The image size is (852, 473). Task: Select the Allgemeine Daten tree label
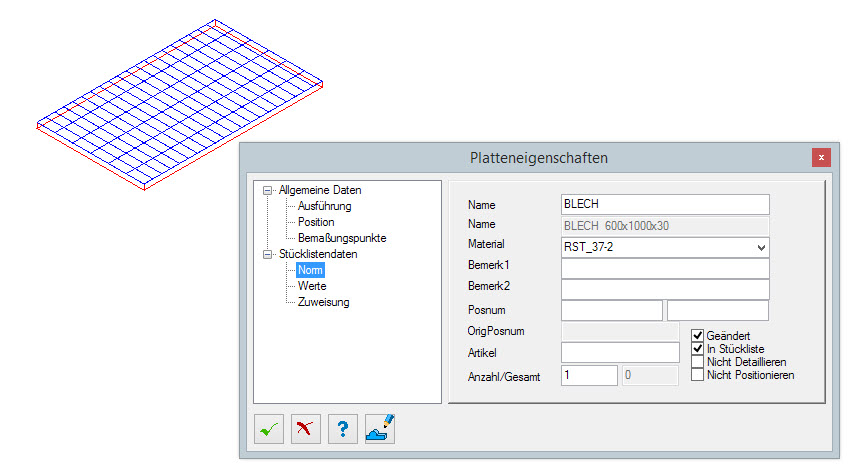(x=320, y=190)
